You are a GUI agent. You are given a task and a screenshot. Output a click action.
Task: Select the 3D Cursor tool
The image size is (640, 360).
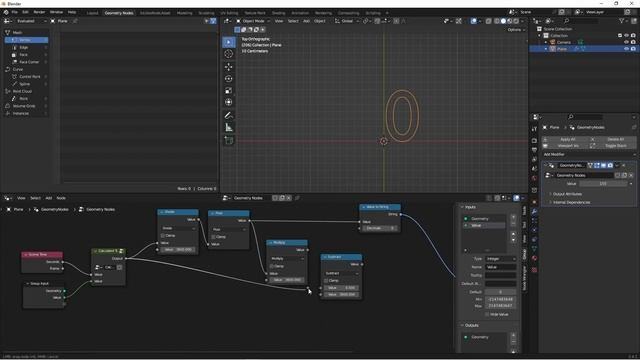pos(229,54)
